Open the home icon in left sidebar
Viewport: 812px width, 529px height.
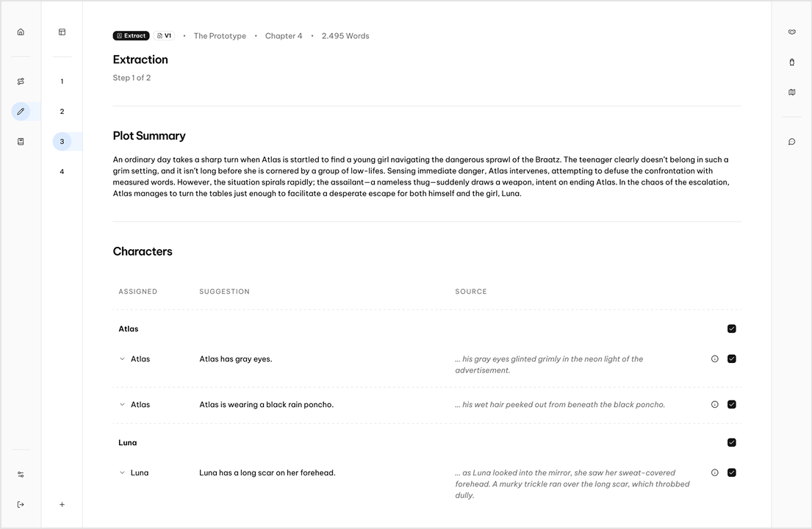[21, 32]
